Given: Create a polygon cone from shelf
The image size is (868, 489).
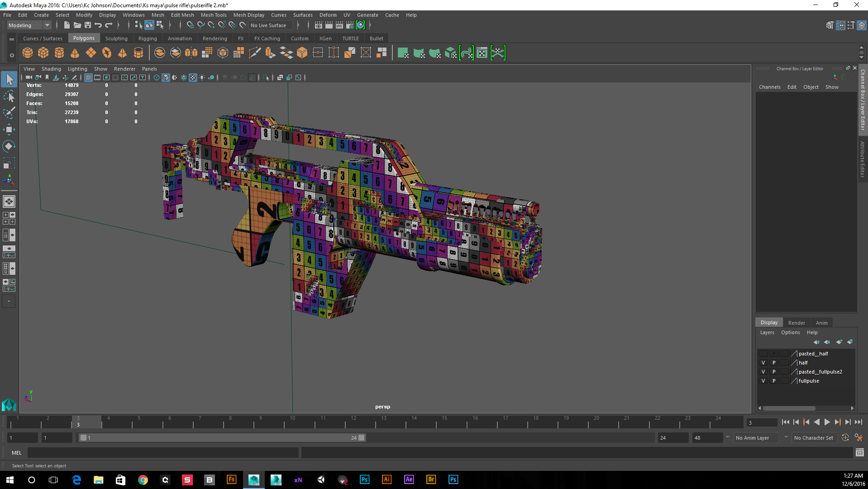Looking at the screenshot, I should (x=75, y=53).
